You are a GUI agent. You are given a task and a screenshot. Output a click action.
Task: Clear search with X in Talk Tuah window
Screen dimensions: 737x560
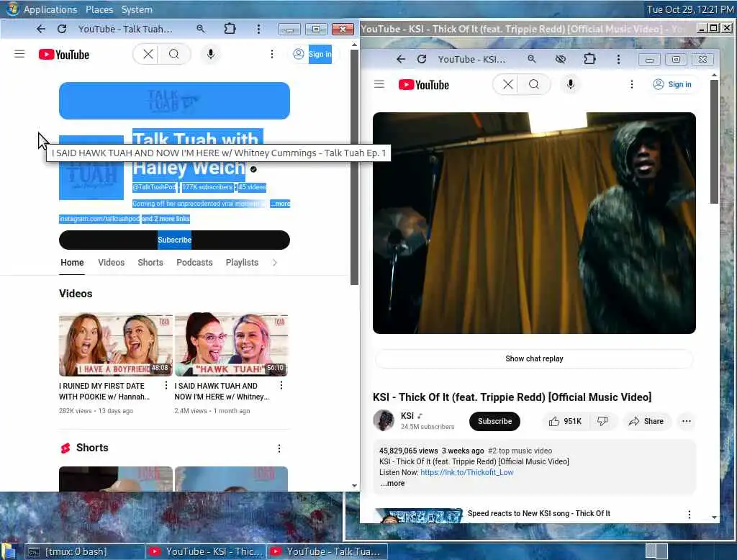coord(148,54)
